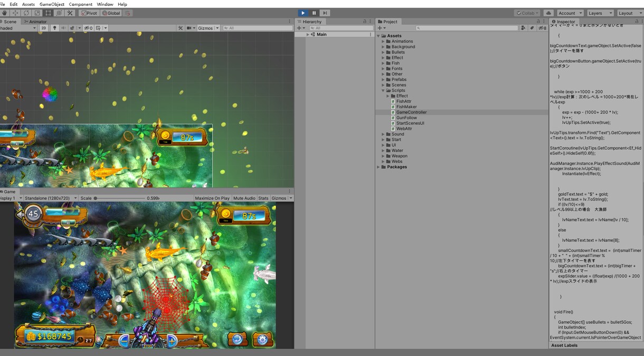The height and width of the screenshot is (356, 644).
Task: Open the Layout dropdown
Action: [x=630, y=13]
